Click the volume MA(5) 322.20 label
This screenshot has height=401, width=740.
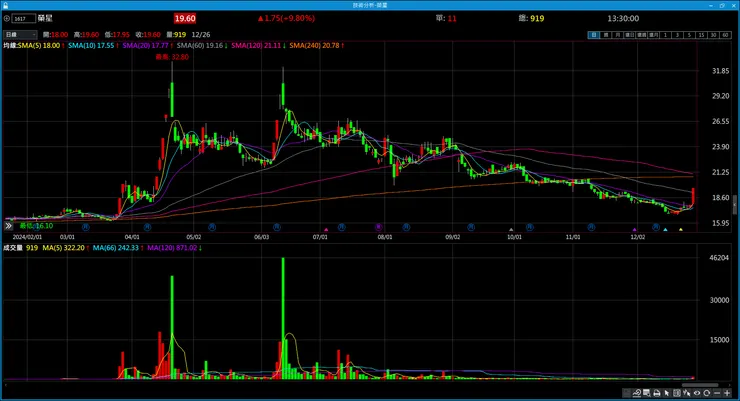pos(64,248)
